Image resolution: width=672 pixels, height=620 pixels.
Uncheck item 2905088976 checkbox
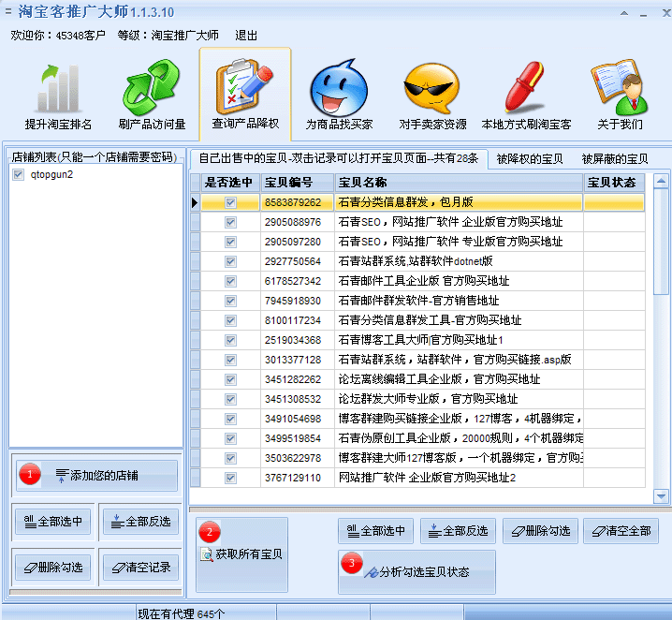(230, 222)
